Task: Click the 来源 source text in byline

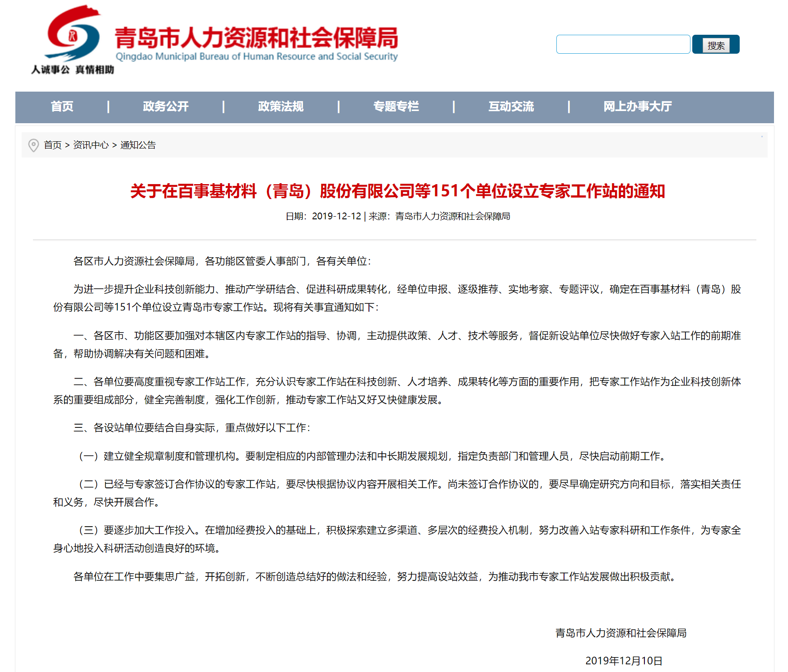Action: (439, 216)
